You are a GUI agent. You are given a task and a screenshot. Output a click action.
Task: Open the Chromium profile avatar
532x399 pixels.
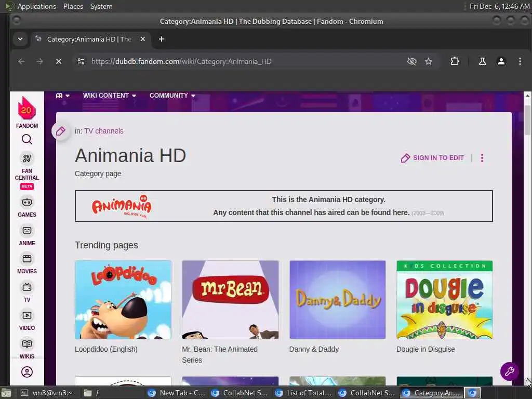coord(501,61)
